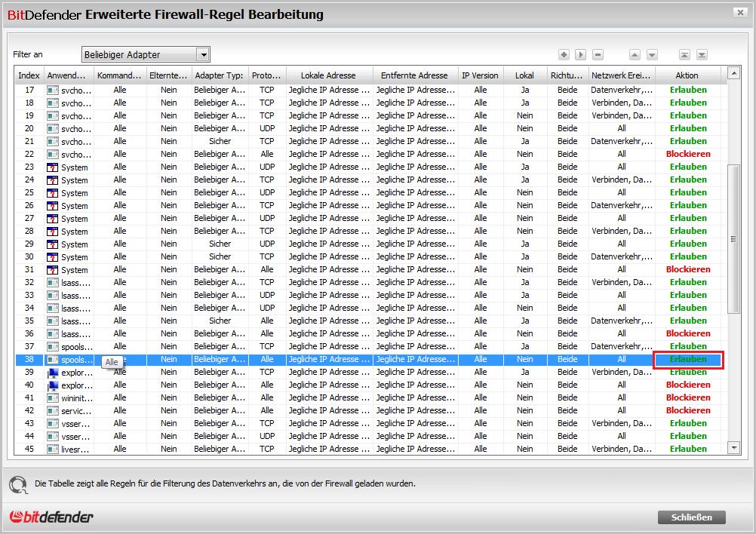Click the Schließen button

(x=691, y=517)
